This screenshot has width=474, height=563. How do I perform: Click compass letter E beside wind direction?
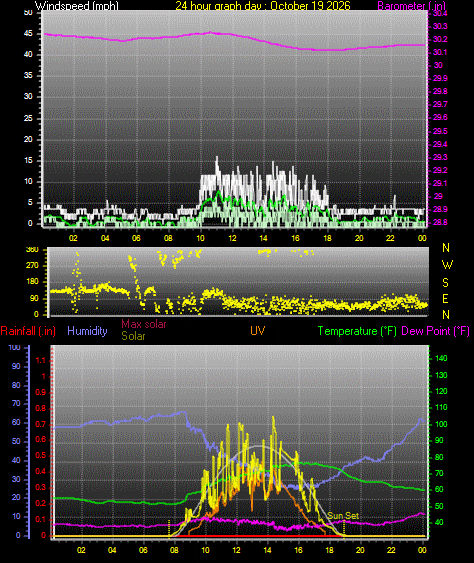(x=445, y=298)
